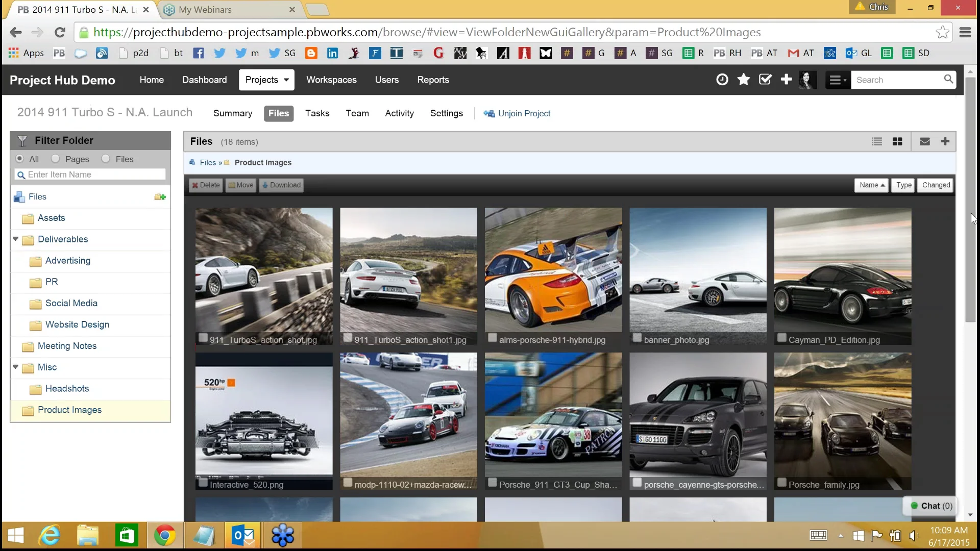Click the plus create icon in navbar
The height and width of the screenshot is (551, 980).
pyautogui.click(x=787, y=80)
